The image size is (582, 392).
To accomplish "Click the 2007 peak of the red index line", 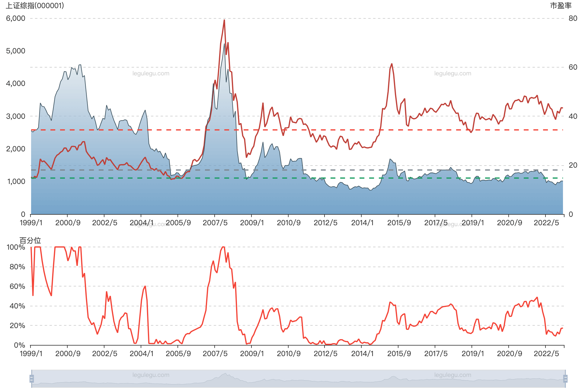I will pyautogui.click(x=224, y=20).
